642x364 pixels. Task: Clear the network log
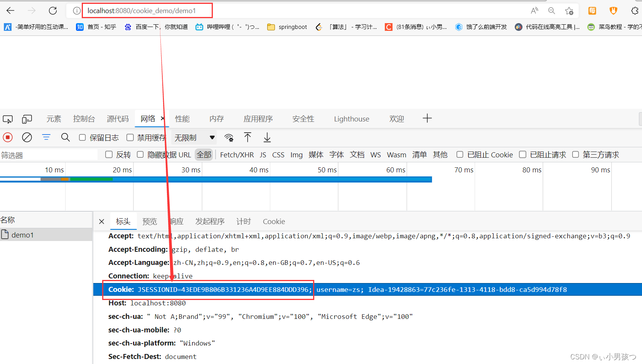[27, 137]
